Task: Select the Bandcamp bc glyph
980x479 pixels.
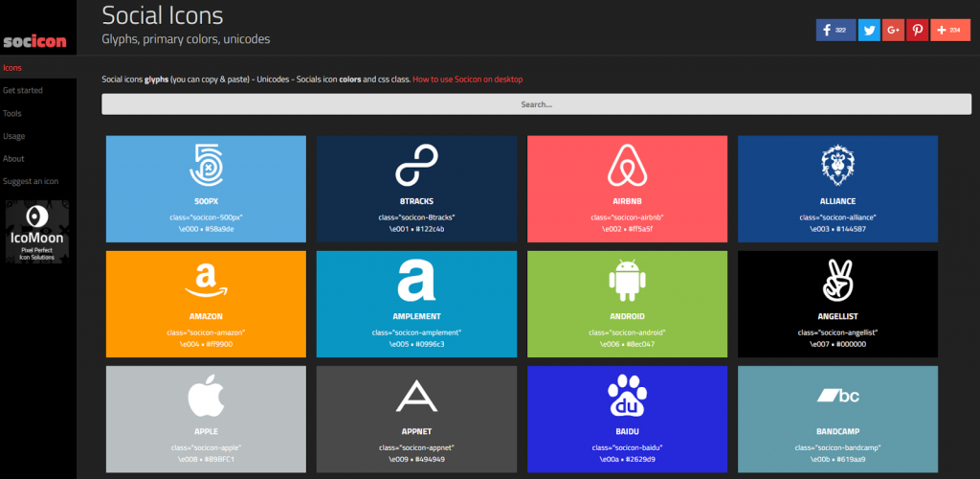Action: tap(837, 396)
